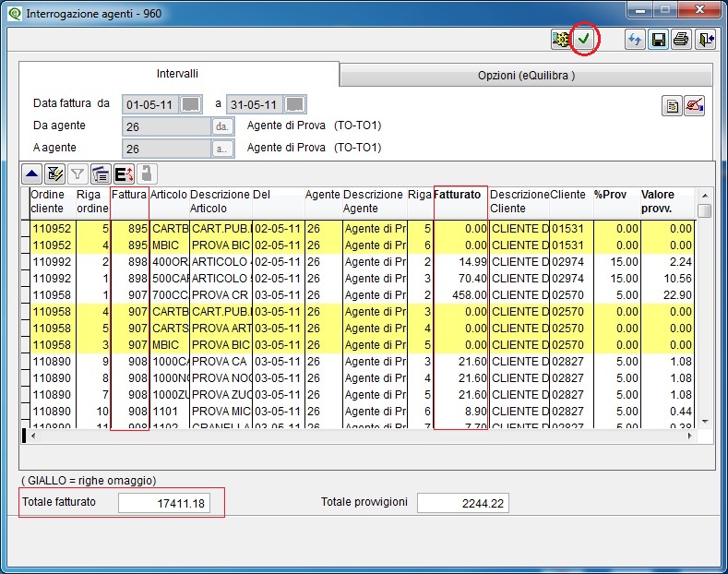
Task: Click the Excel export icon
Action: tap(124, 174)
